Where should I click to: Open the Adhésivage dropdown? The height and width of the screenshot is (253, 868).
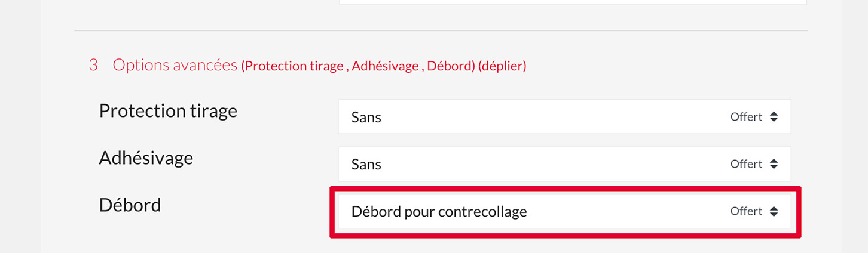point(564,164)
